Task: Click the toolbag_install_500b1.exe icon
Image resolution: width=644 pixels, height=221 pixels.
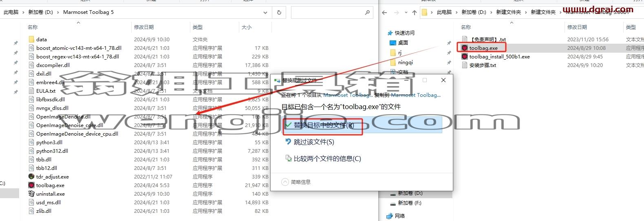Action: click(465, 56)
